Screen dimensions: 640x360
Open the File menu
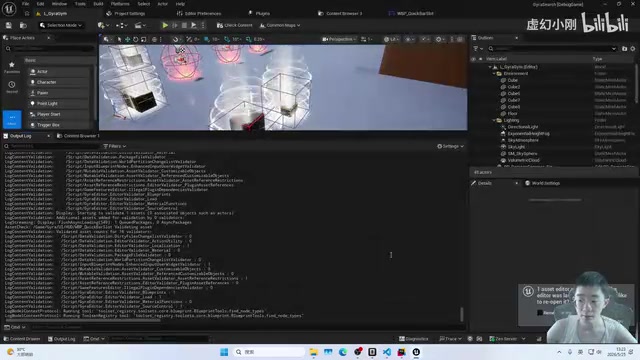25,4
